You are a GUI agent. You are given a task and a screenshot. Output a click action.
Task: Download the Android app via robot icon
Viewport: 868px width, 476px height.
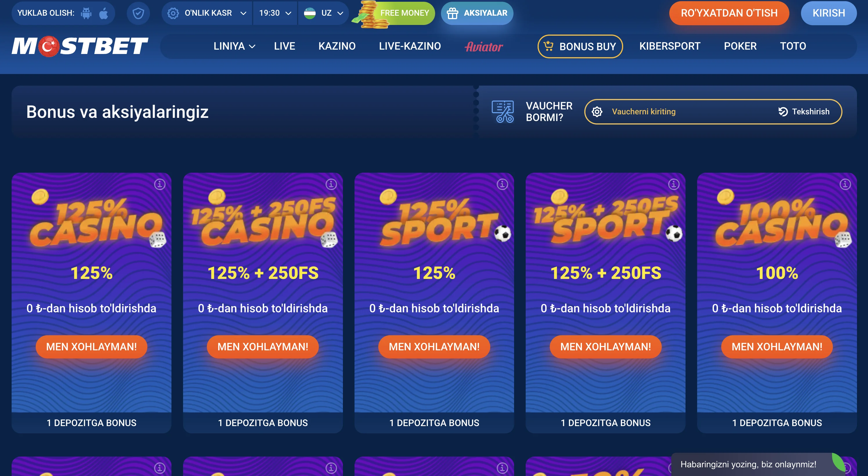pos(86,13)
